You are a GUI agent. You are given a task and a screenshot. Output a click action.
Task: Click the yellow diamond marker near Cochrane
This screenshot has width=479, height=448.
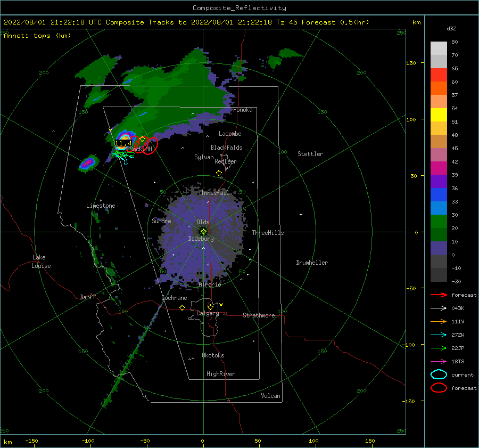[x=182, y=307]
